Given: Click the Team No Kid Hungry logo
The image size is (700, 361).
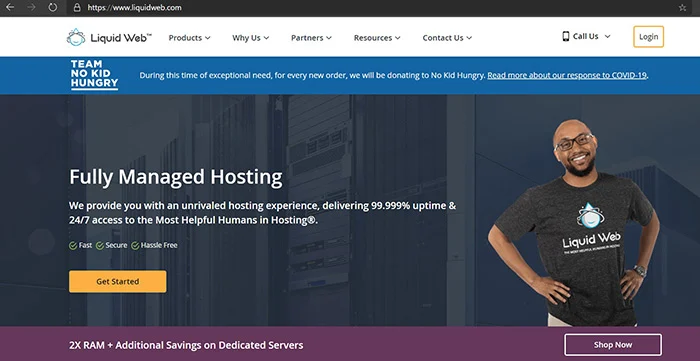Looking at the screenshot, I should point(94,75).
